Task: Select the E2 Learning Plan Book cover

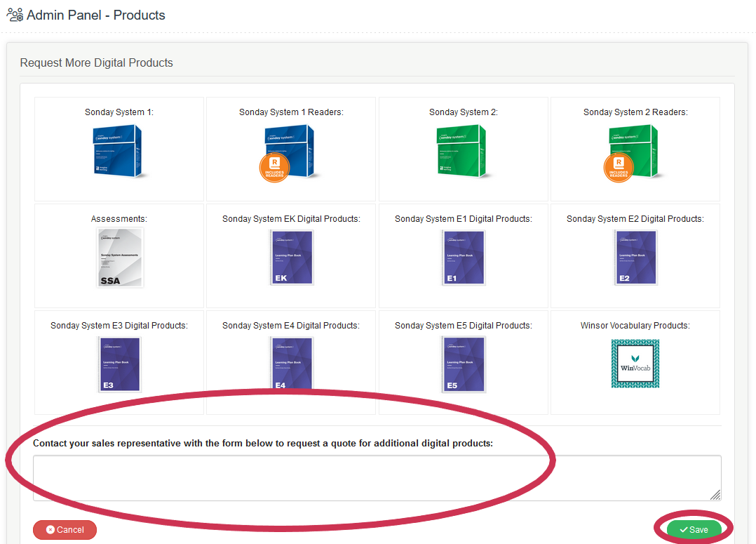Action: pos(635,258)
